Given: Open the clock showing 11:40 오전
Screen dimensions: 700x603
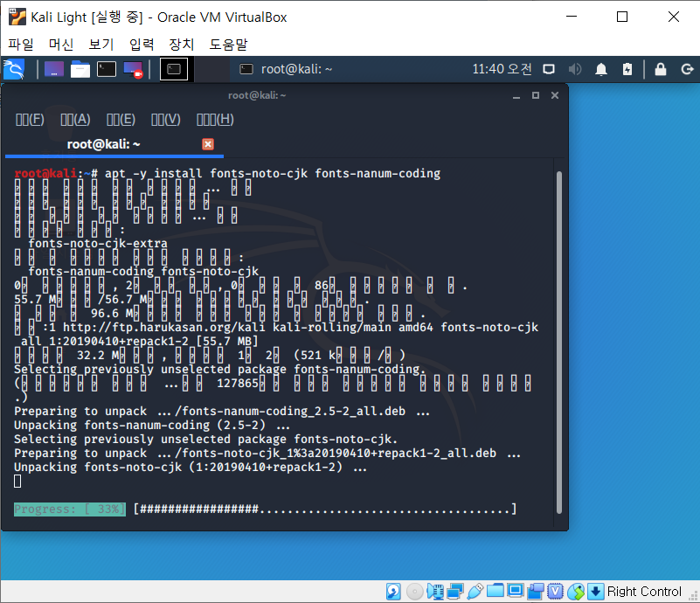Looking at the screenshot, I should click(x=502, y=69).
